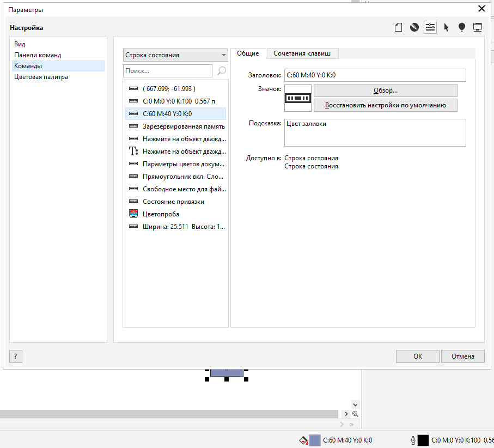Image resolution: width=494 pixels, height=448 pixels.
Task: Click the zoom navigator icon
Action: click(x=355, y=414)
